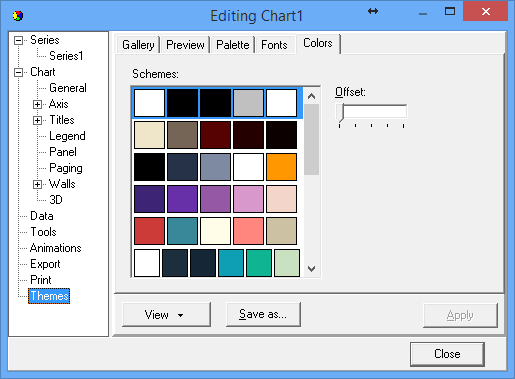Select Paging in the tree

coord(66,168)
